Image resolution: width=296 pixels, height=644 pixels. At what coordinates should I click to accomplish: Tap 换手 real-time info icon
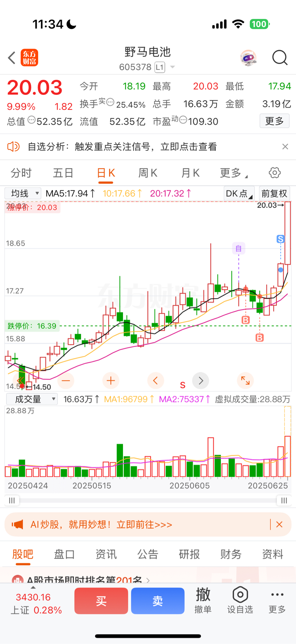pyautogui.click(x=110, y=102)
